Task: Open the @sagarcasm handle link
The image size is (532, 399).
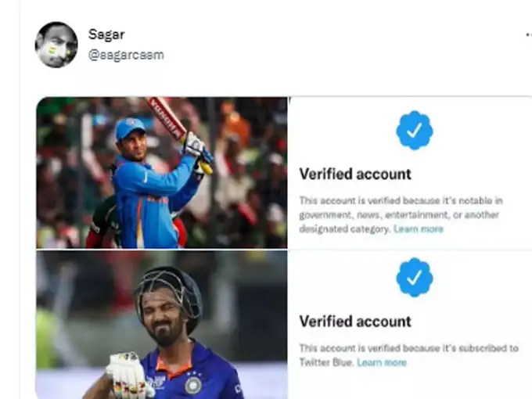Action: pos(126,55)
